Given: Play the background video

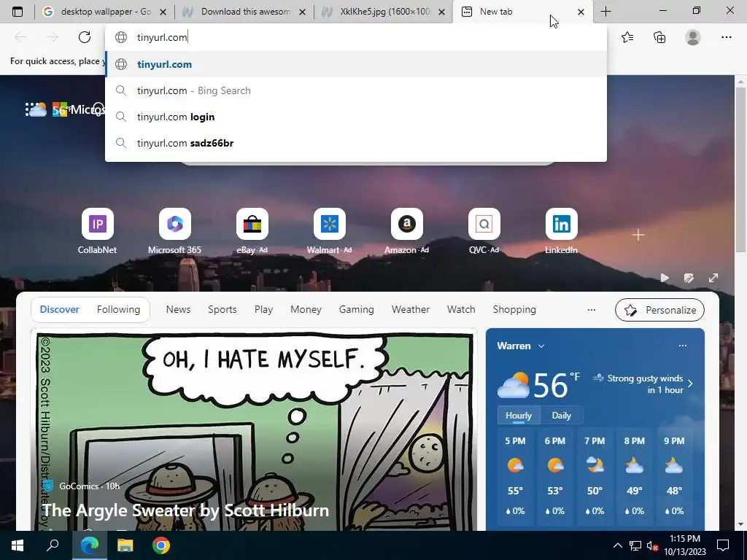Looking at the screenshot, I should click(x=665, y=278).
